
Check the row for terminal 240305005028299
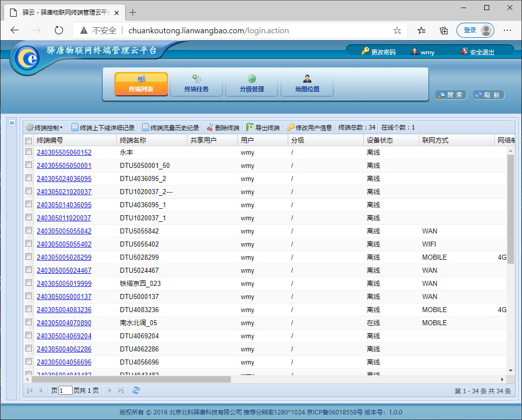(29, 257)
